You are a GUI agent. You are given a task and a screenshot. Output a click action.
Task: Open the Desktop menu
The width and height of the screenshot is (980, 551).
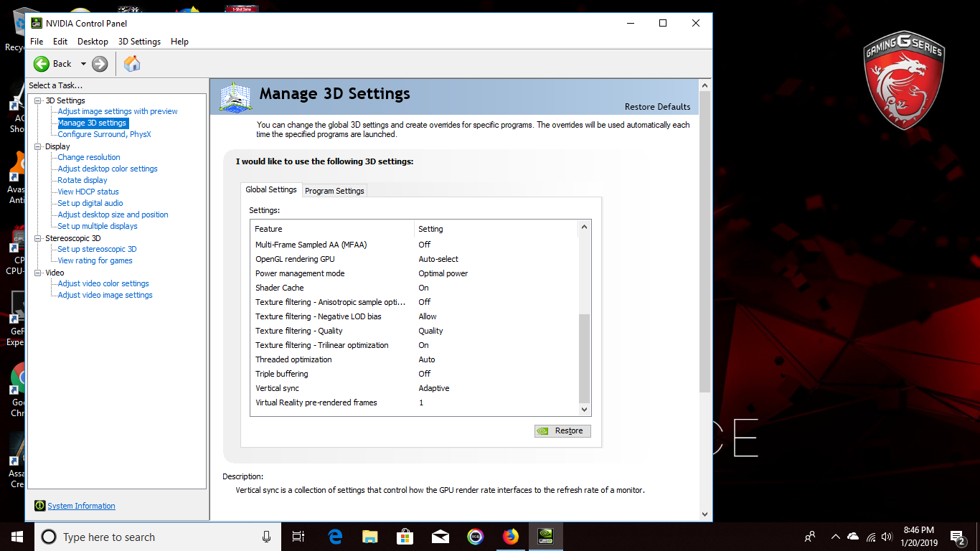(93, 42)
